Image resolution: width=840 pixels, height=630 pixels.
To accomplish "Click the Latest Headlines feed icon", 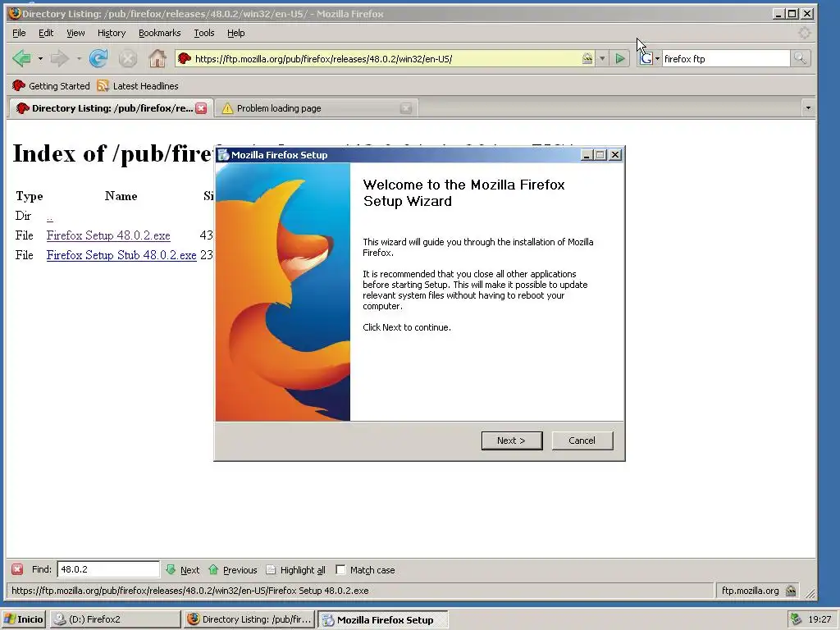I will [103, 85].
